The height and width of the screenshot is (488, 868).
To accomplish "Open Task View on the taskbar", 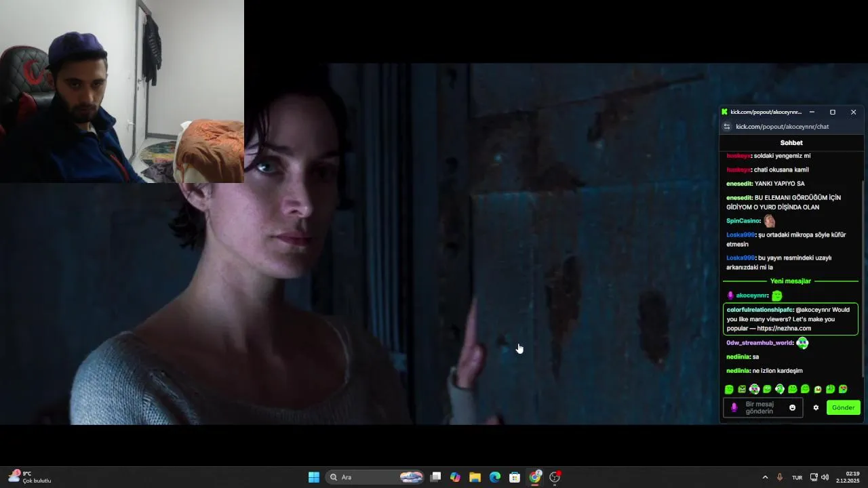I will tap(436, 477).
